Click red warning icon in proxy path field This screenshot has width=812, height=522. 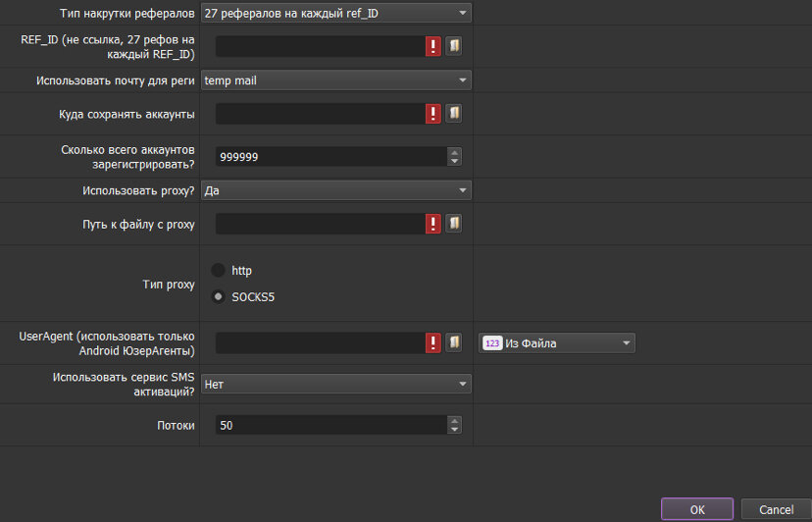pos(432,224)
